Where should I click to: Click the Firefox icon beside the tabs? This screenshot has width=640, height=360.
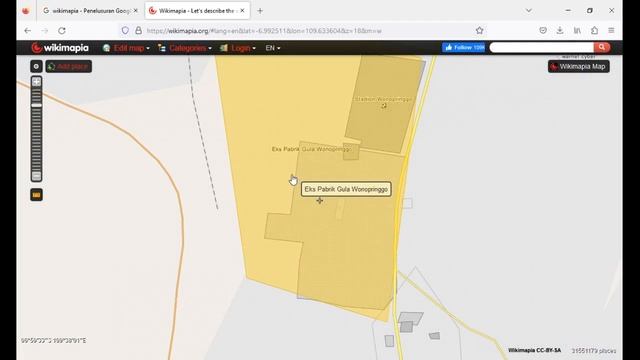(26, 11)
